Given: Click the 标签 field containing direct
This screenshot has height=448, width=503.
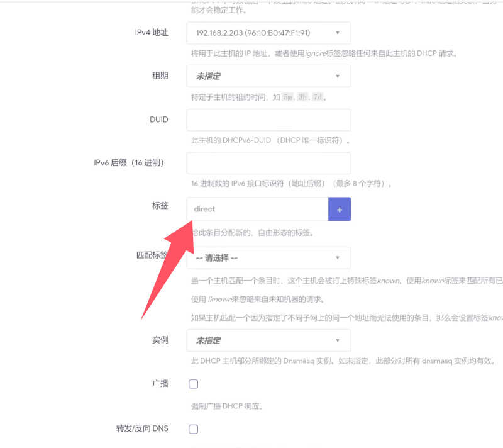Looking at the screenshot, I should coord(257,209).
